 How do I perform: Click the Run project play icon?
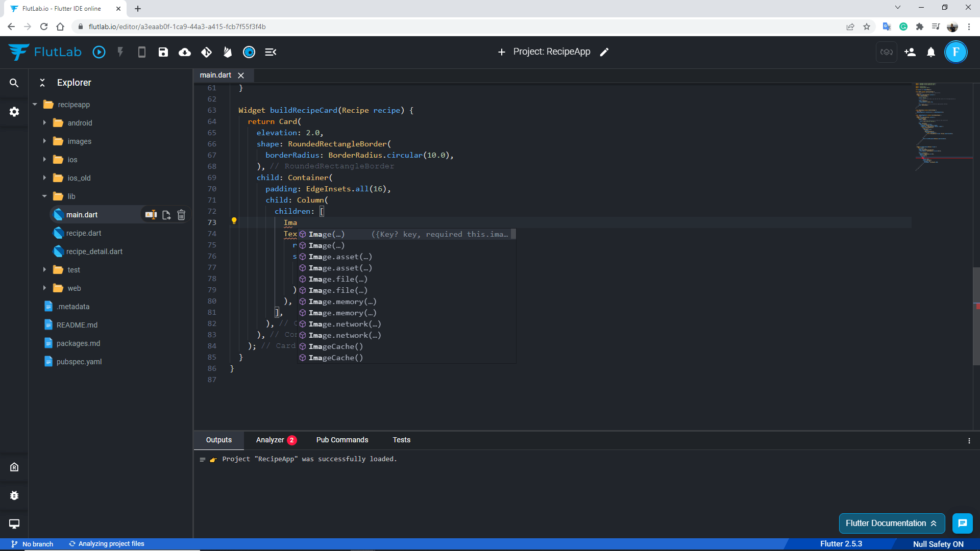coord(99,52)
